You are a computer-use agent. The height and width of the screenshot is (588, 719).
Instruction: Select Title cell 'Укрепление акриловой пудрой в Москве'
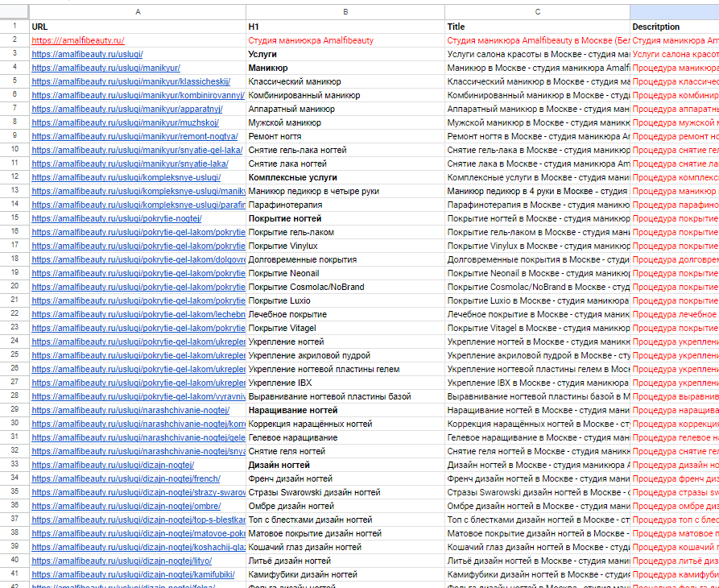pos(537,355)
